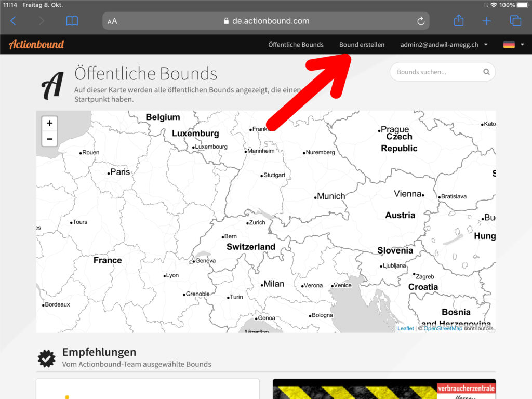Viewport: 532px width, 399px height.
Task: Open a new tab with plus icon
Action: 487,21
